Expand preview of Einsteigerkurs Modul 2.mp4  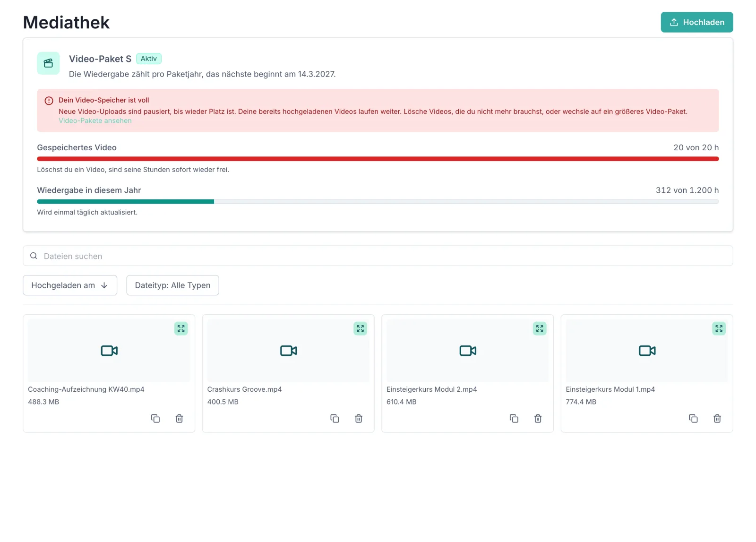540,328
